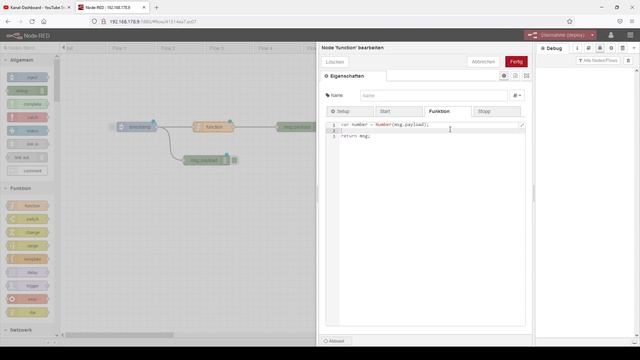The width and height of the screenshot is (640, 360).
Task: Select the Debug sidebar tab
Action: (x=551, y=48)
